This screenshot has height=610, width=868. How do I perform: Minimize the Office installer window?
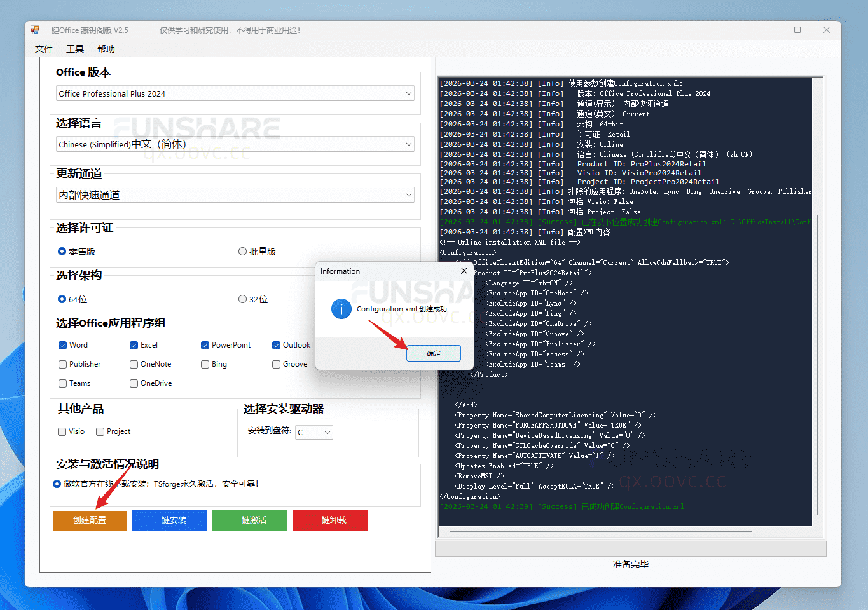click(x=769, y=30)
